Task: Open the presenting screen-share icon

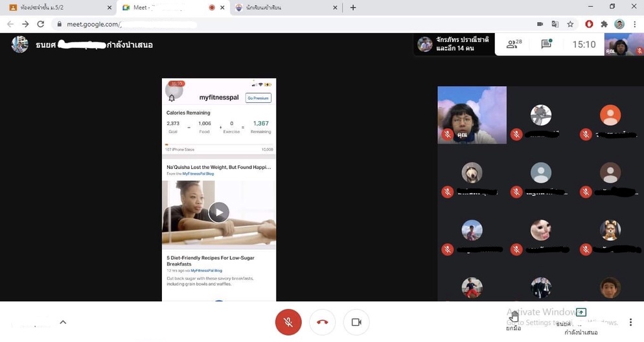Action: (581, 313)
